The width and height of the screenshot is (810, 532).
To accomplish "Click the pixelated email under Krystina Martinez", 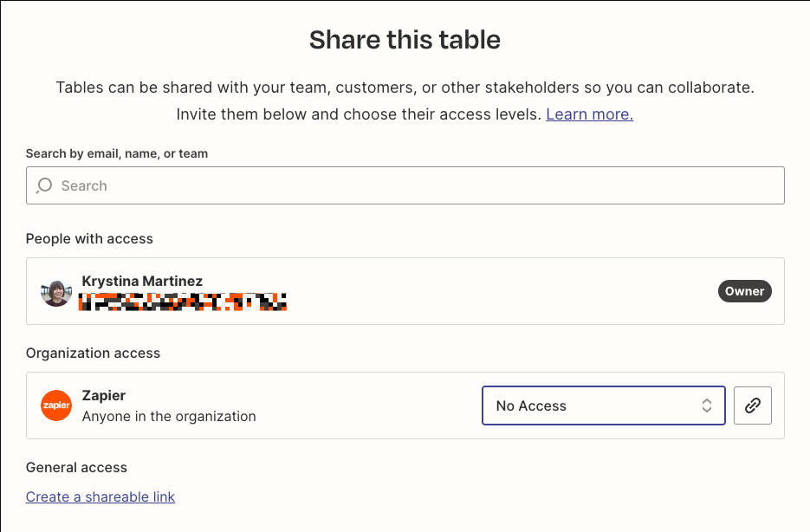I will pyautogui.click(x=183, y=302).
